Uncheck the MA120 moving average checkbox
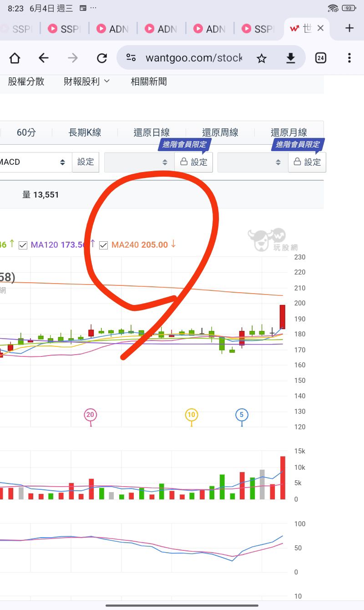 click(x=23, y=245)
